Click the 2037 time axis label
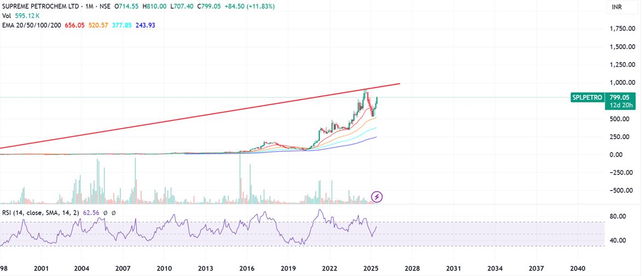The image size is (644, 276). pyautogui.click(x=536, y=268)
